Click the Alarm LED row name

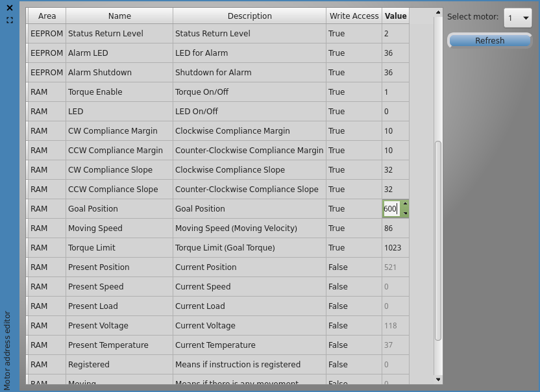tap(88, 53)
